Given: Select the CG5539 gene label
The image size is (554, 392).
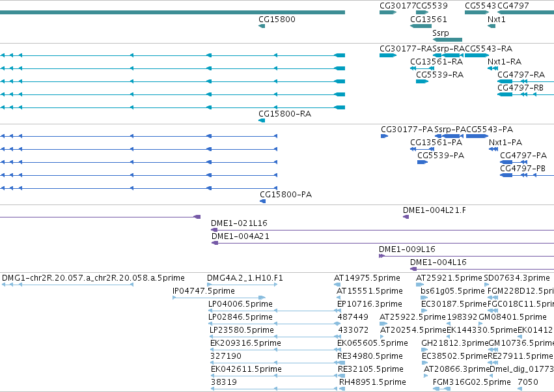Looking at the screenshot, I should [432, 6].
